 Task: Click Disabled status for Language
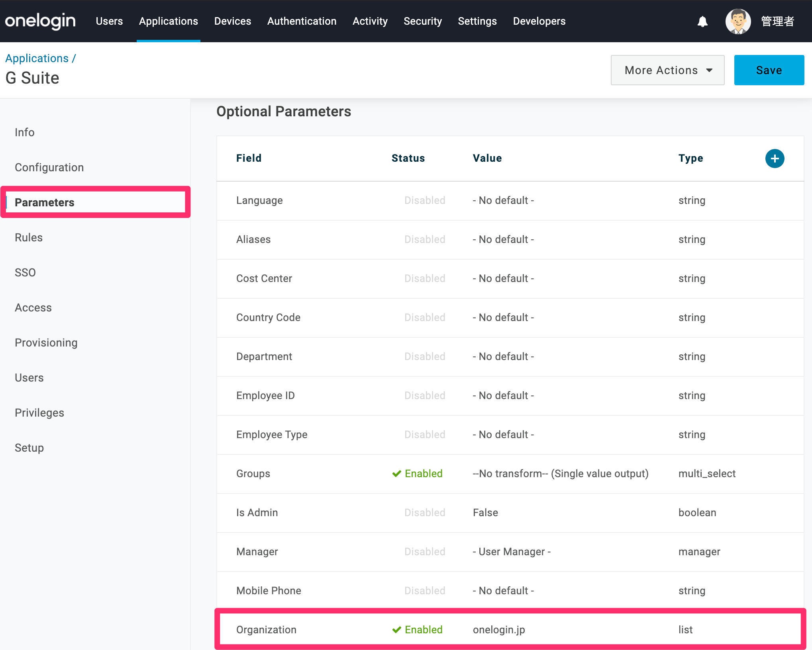coord(425,200)
